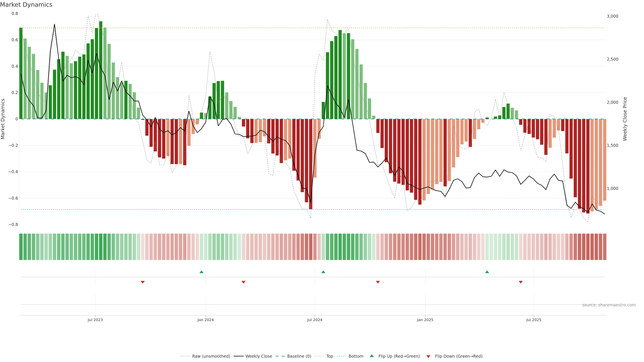
Task: Click the red flip-down marker following Jan 2024
Action: click(244, 282)
